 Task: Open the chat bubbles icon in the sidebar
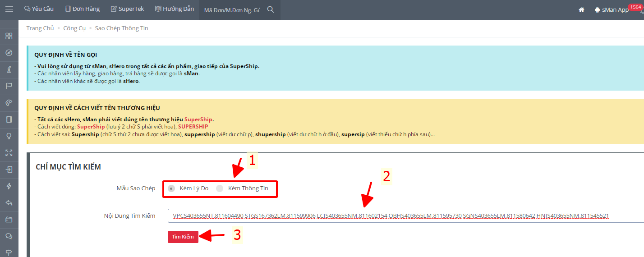tap(9, 236)
